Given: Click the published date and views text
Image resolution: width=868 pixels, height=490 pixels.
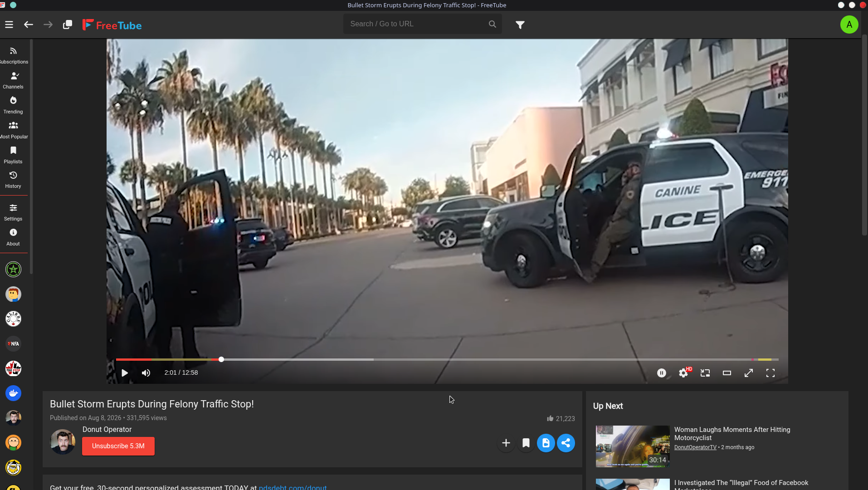Looking at the screenshot, I should point(108,418).
